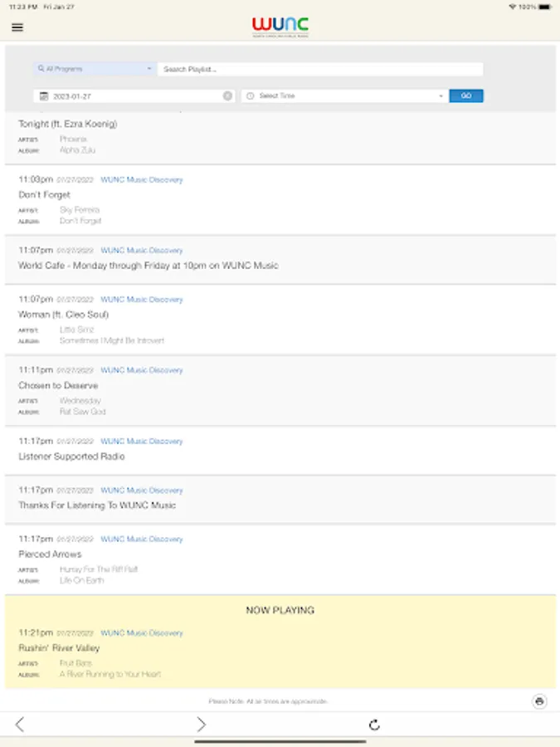Click the calendar icon in date field
The height and width of the screenshot is (747, 560).
[x=44, y=96]
